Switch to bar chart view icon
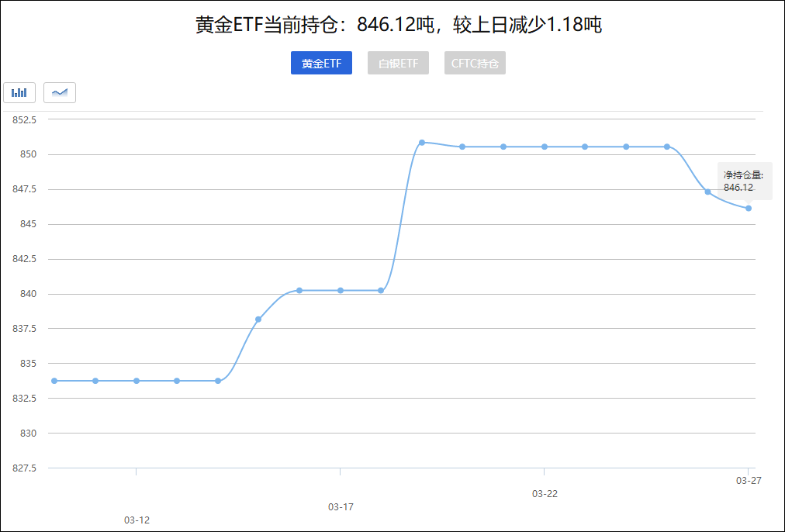Screen dimensions: 785x532 coord(19,92)
